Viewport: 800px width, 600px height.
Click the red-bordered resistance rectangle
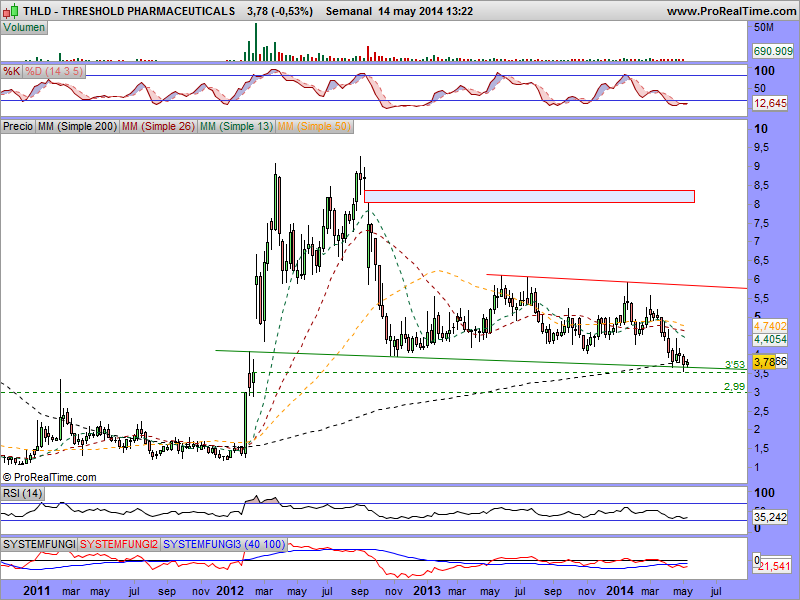click(529, 196)
